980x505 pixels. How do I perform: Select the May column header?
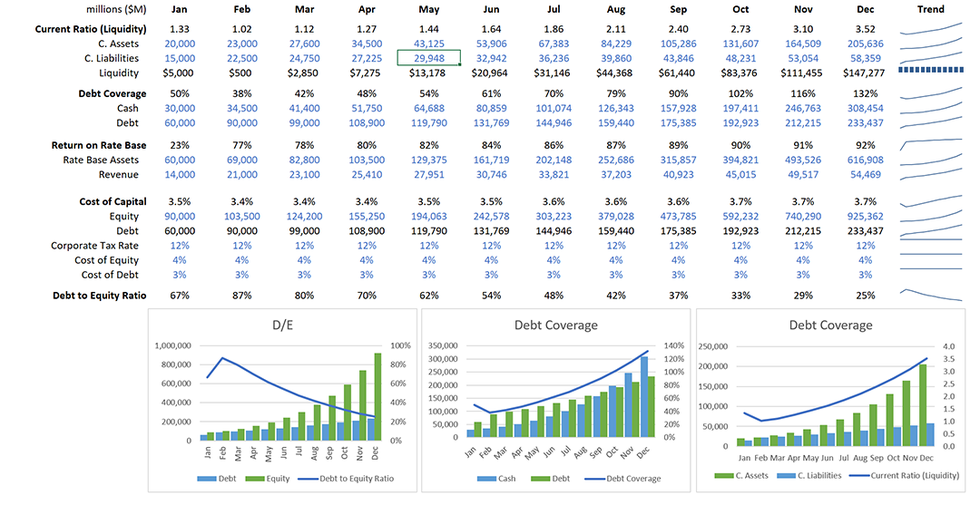click(428, 9)
